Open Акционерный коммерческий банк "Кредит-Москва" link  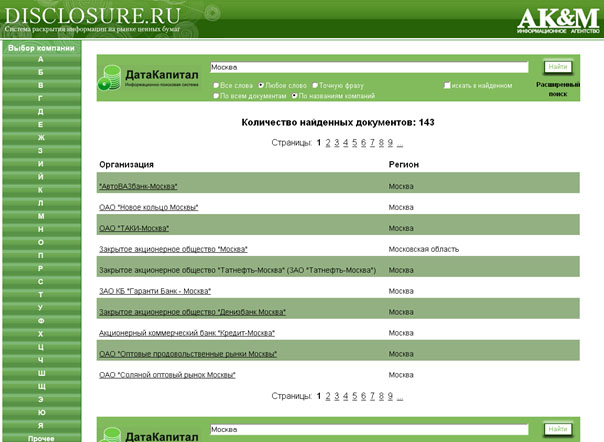pos(187,333)
